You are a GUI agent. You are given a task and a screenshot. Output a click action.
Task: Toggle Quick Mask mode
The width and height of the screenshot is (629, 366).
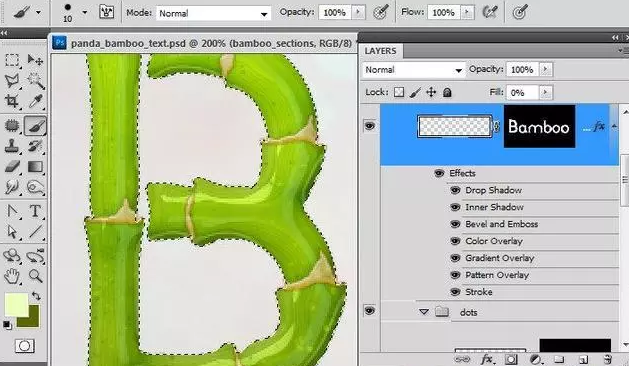click(x=24, y=346)
